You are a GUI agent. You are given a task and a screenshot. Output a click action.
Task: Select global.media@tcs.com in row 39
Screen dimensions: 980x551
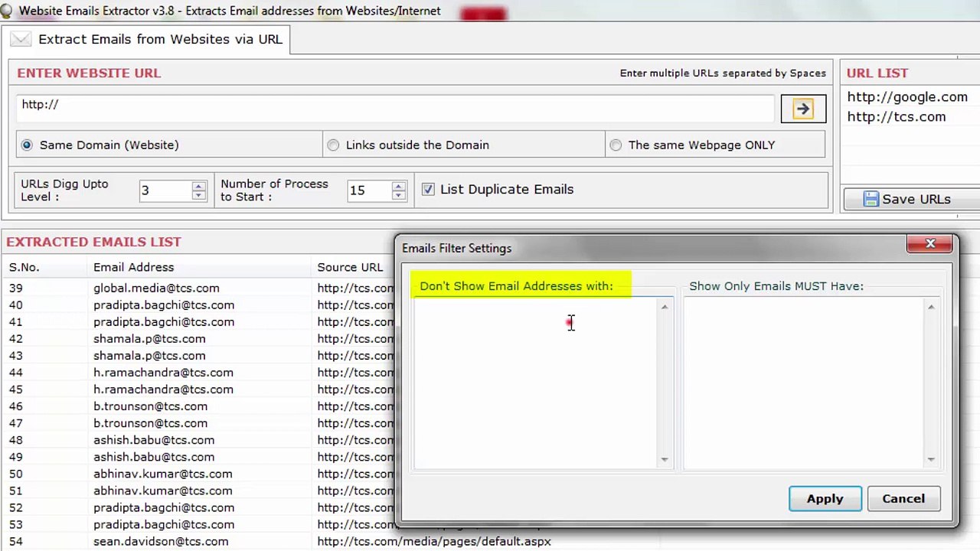tap(156, 288)
